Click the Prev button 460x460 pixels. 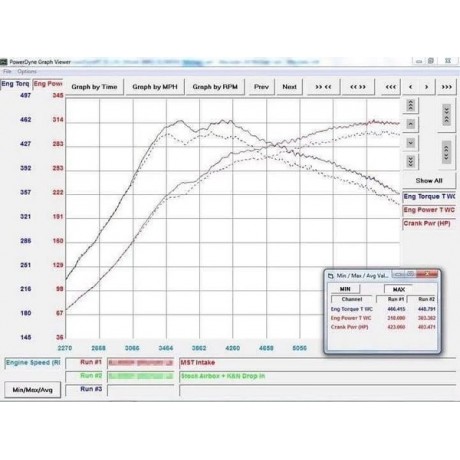(x=261, y=87)
